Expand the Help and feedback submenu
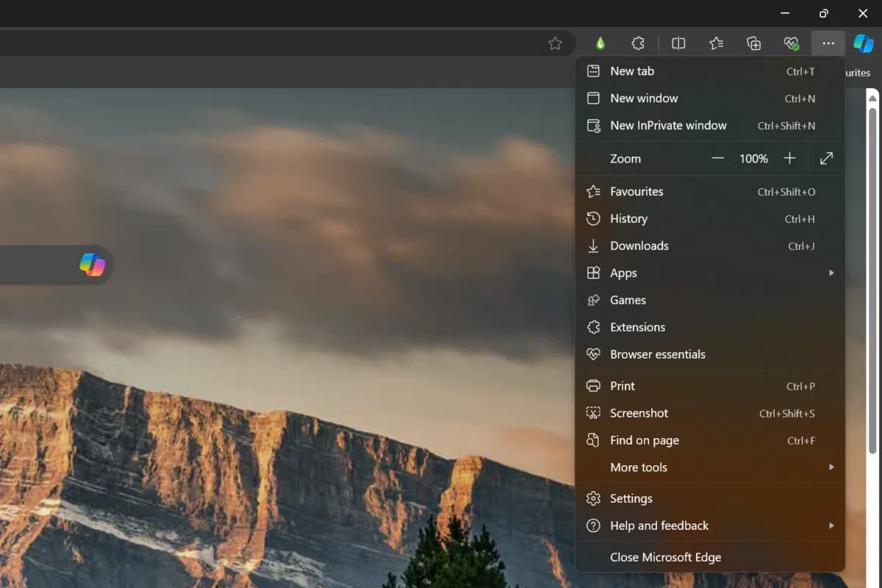Screen dimensions: 882x588 click(659, 526)
